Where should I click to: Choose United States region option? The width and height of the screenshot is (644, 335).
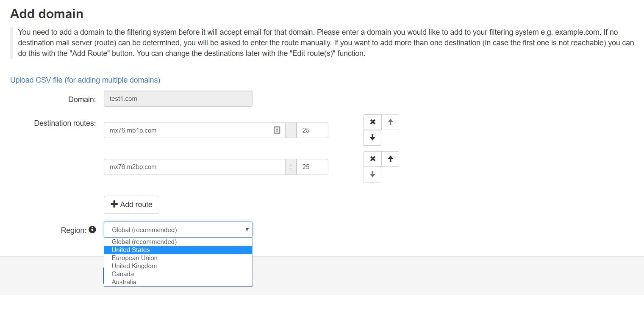coord(131,250)
